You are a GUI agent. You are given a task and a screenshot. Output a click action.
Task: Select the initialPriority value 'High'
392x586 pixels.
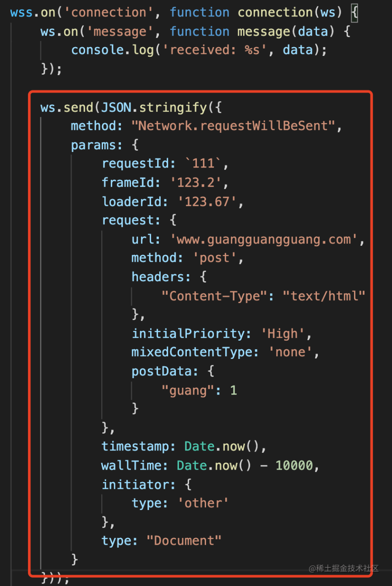click(283, 333)
